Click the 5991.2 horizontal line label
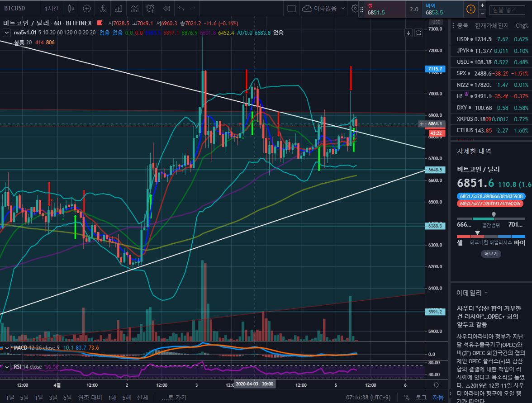Viewport: 532px width, 403px height. pyautogui.click(x=435, y=311)
